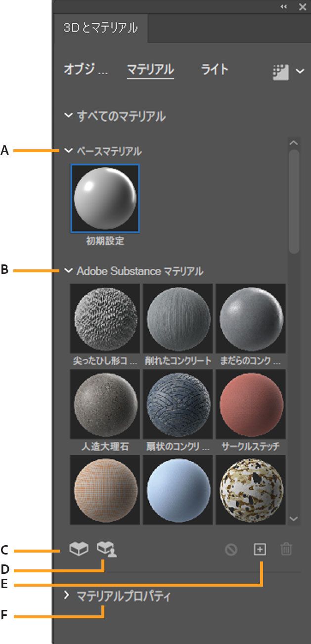Image resolution: width=311 pixels, height=644 pixels.
Task: Click the materials list scroll down arrow
Action: pyautogui.click(x=294, y=518)
